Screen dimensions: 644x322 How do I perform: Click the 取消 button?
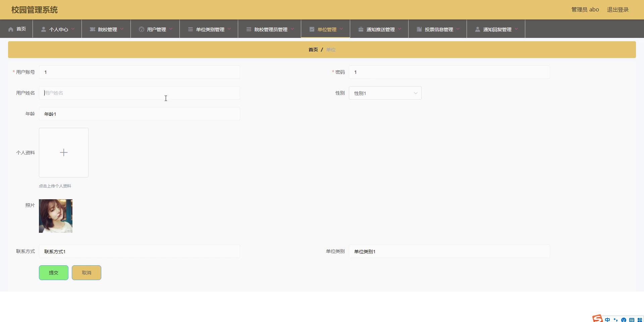pyautogui.click(x=87, y=273)
